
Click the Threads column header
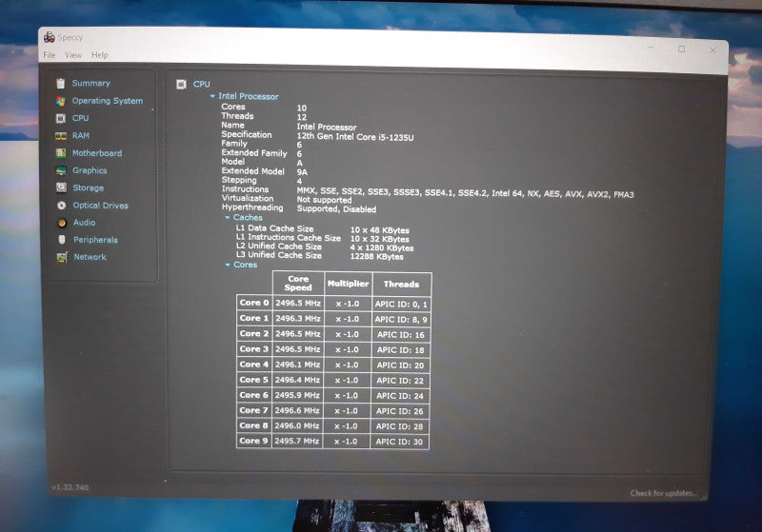pyautogui.click(x=401, y=284)
